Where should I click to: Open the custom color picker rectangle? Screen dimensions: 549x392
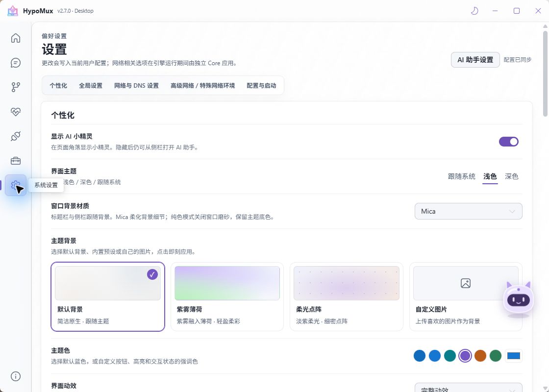click(514, 356)
